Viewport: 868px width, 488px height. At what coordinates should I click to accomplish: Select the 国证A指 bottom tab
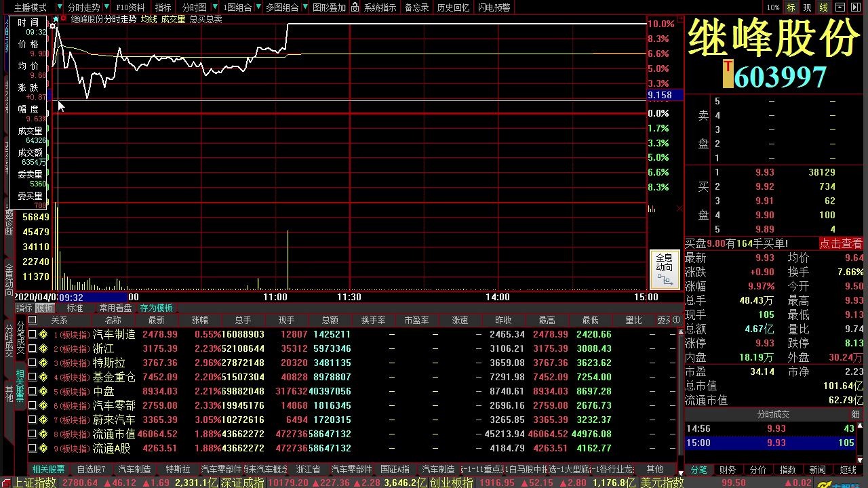395,469
